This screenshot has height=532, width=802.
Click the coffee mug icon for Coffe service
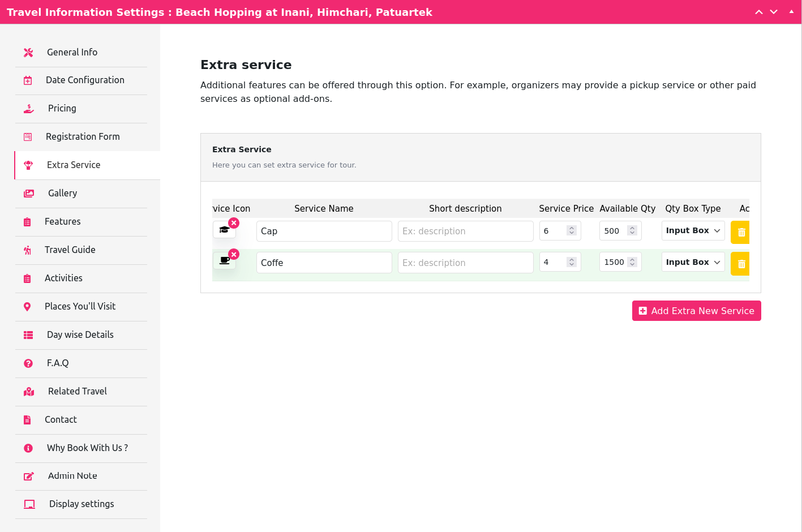pyautogui.click(x=224, y=261)
